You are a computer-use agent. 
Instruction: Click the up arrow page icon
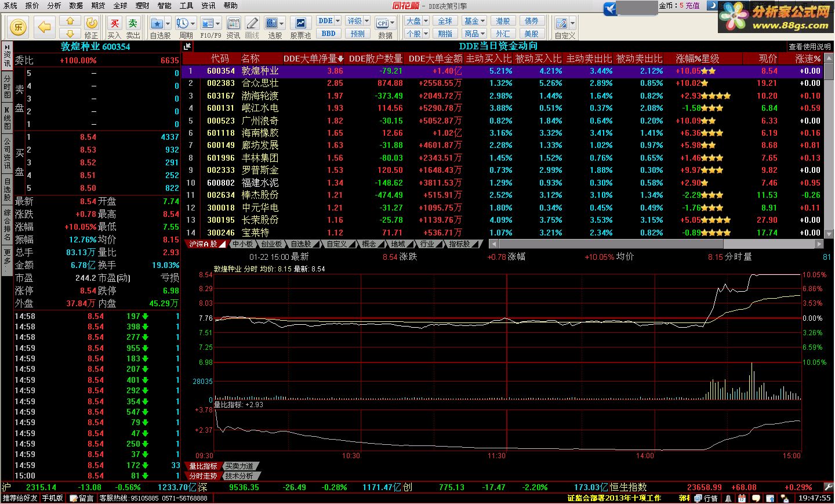(x=70, y=21)
